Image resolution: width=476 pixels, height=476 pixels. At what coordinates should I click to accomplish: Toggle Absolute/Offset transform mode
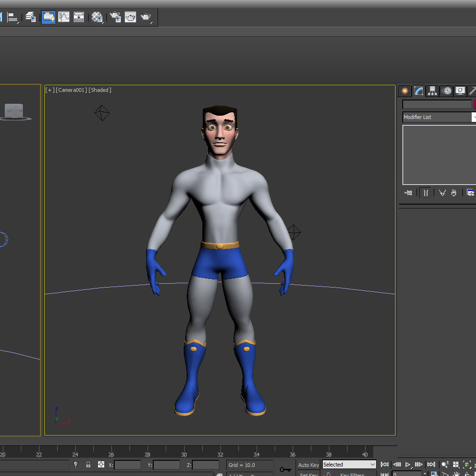tap(101, 465)
